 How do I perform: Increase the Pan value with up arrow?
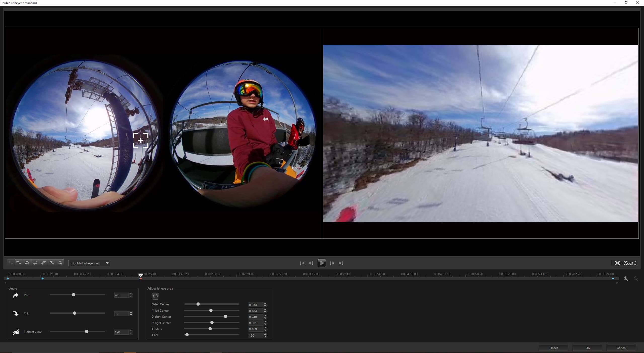pyautogui.click(x=131, y=294)
